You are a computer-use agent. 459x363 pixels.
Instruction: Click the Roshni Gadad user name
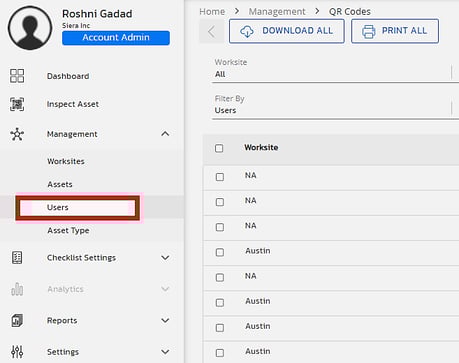click(x=97, y=14)
